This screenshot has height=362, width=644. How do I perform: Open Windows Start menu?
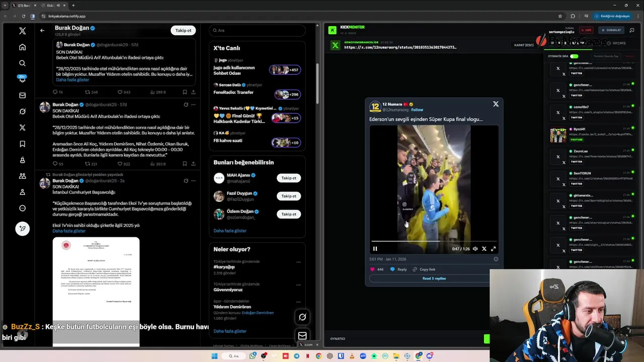tap(214, 356)
